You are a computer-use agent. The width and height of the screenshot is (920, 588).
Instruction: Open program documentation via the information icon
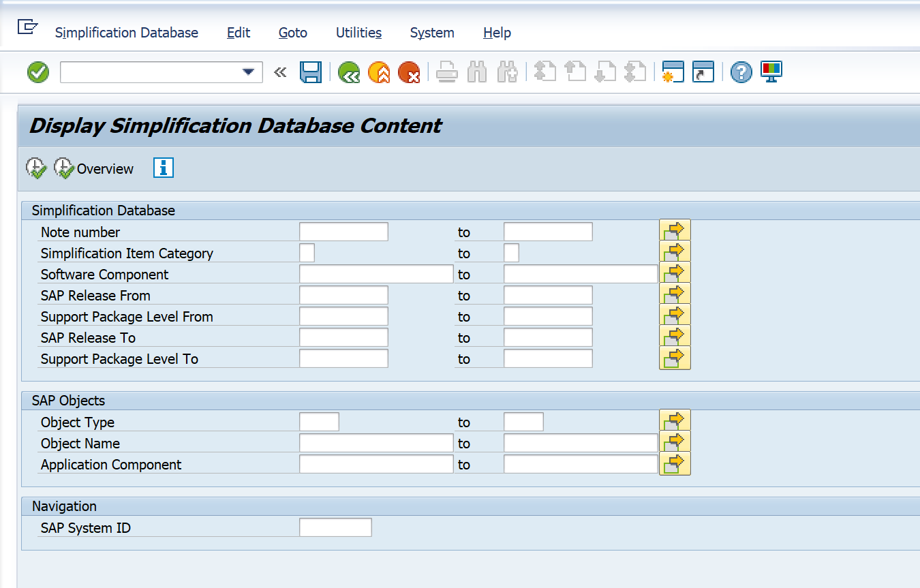(x=163, y=168)
